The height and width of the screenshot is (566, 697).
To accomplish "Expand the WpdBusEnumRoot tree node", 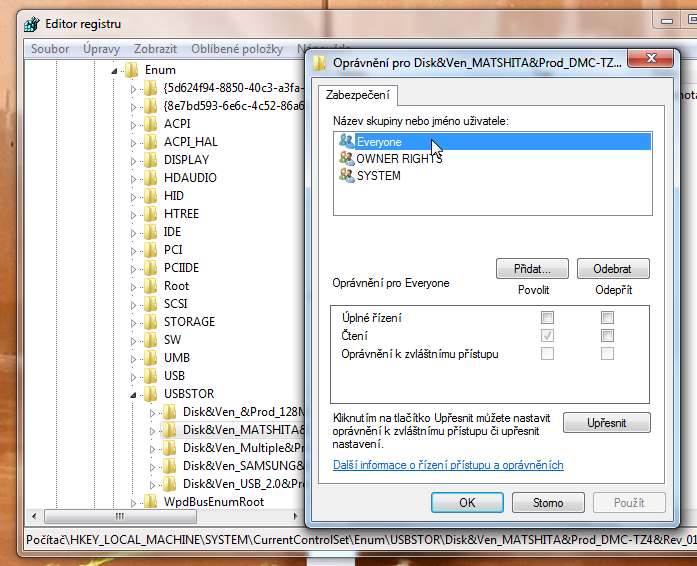I will tap(133, 503).
